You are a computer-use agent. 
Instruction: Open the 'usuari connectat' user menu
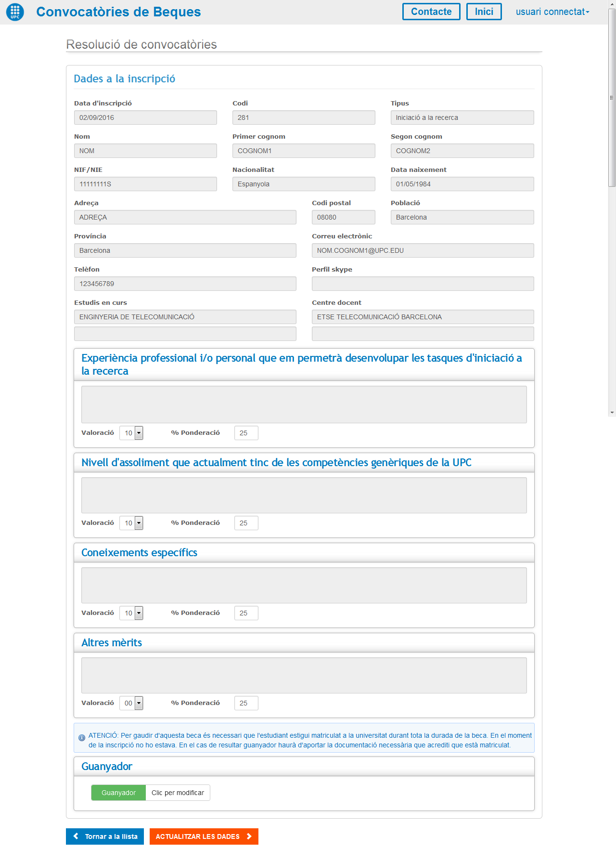coord(552,12)
